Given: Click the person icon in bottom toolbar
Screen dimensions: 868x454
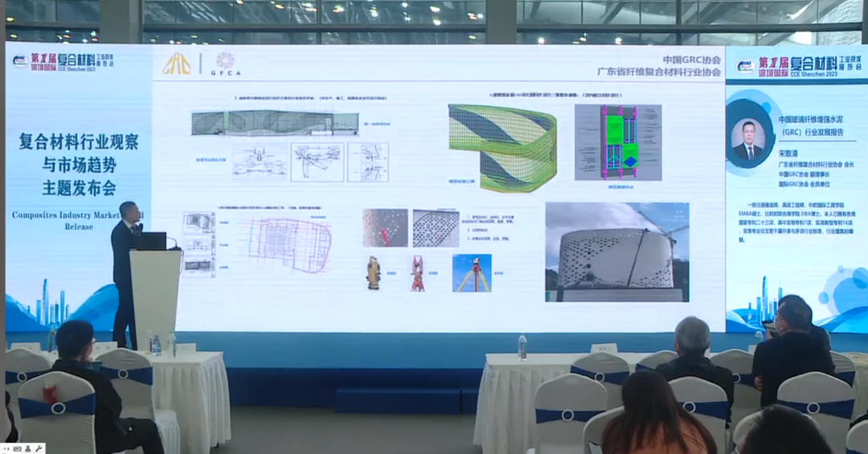Looking at the screenshot, I should (27, 448).
